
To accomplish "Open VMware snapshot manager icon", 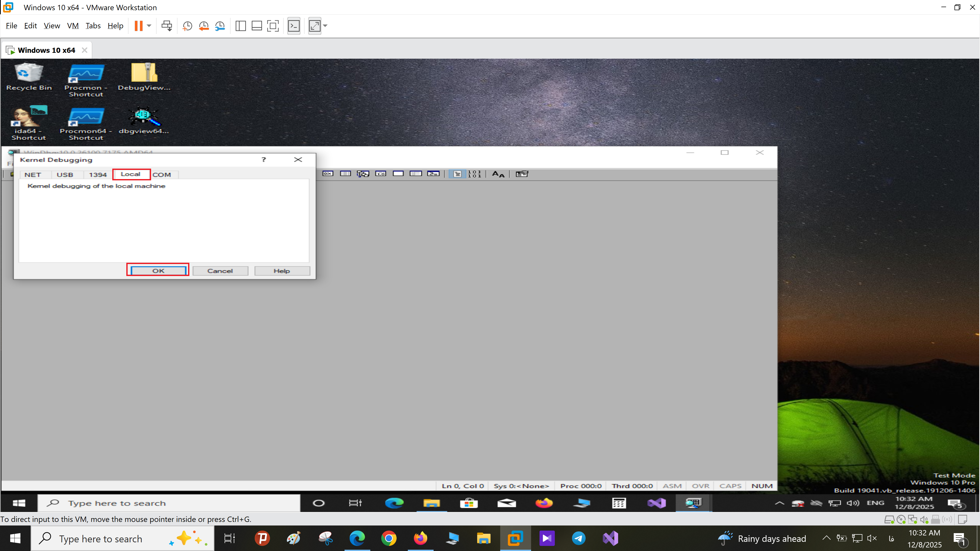I will click(220, 26).
